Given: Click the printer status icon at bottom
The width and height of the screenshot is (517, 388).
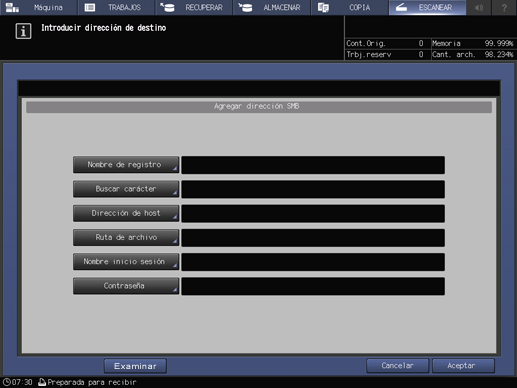Looking at the screenshot, I should 42,382.
